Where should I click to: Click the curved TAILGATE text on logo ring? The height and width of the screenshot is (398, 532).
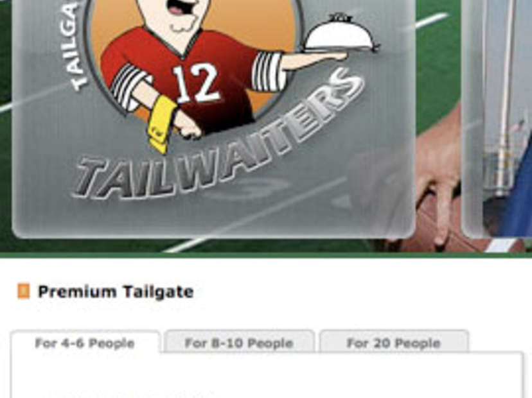(x=73, y=46)
